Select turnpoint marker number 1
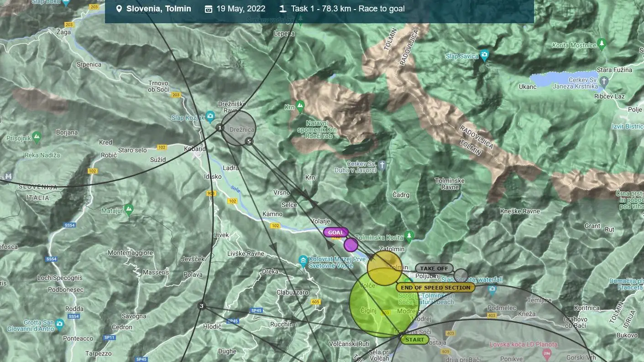 [x=220, y=128]
